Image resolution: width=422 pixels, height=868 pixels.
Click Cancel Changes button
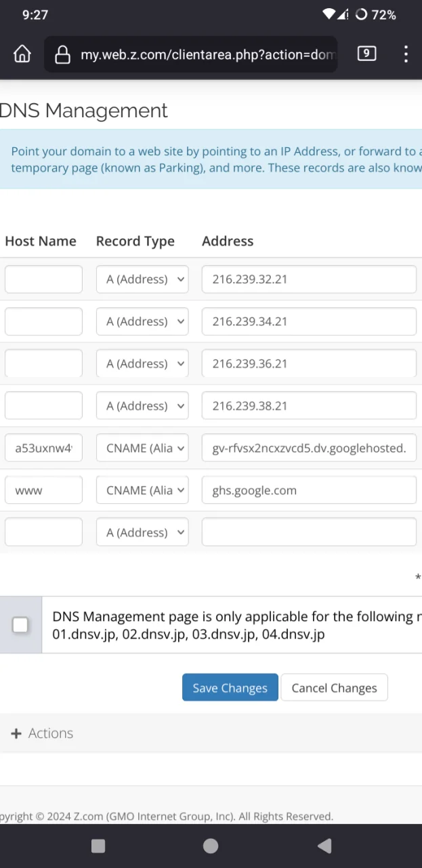click(334, 688)
